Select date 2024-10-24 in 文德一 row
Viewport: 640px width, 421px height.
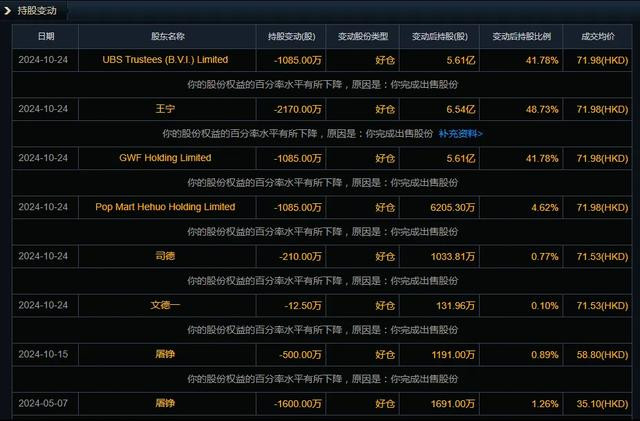click(43, 305)
